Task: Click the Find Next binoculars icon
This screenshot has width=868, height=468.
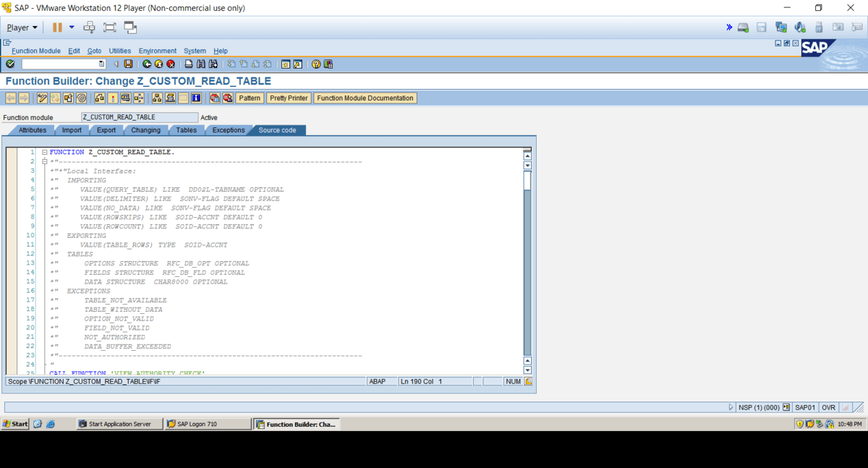Action: [x=213, y=64]
